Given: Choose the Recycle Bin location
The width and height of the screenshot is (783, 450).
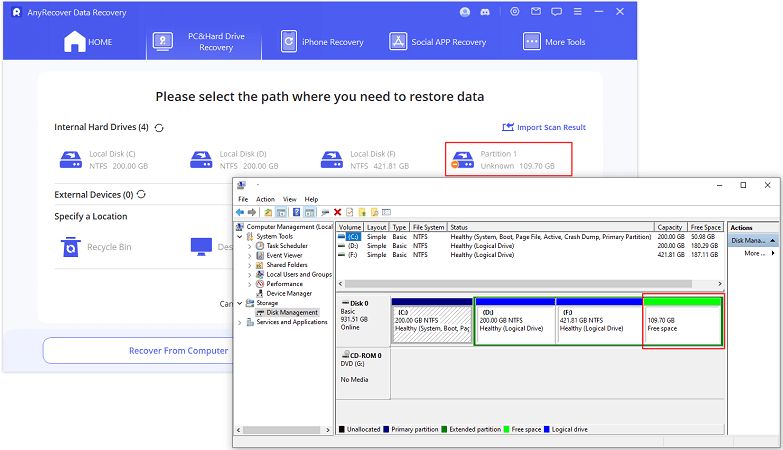Looking at the screenshot, I should [96, 247].
